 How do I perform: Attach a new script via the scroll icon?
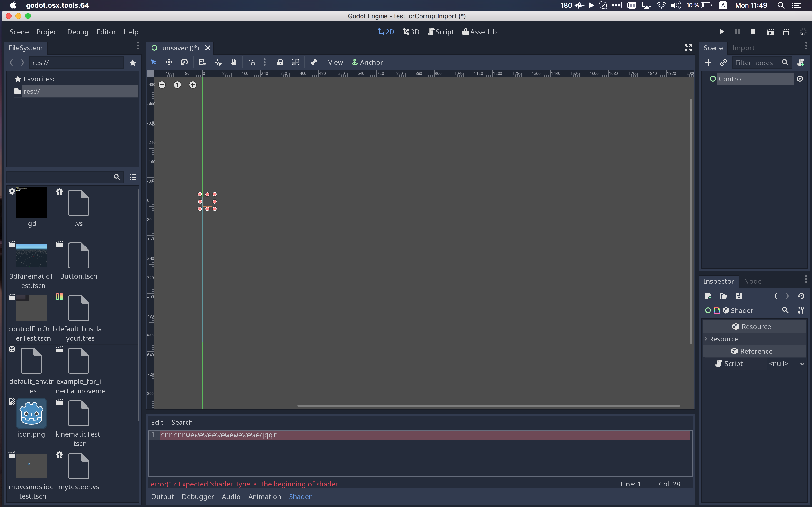tap(802, 62)
